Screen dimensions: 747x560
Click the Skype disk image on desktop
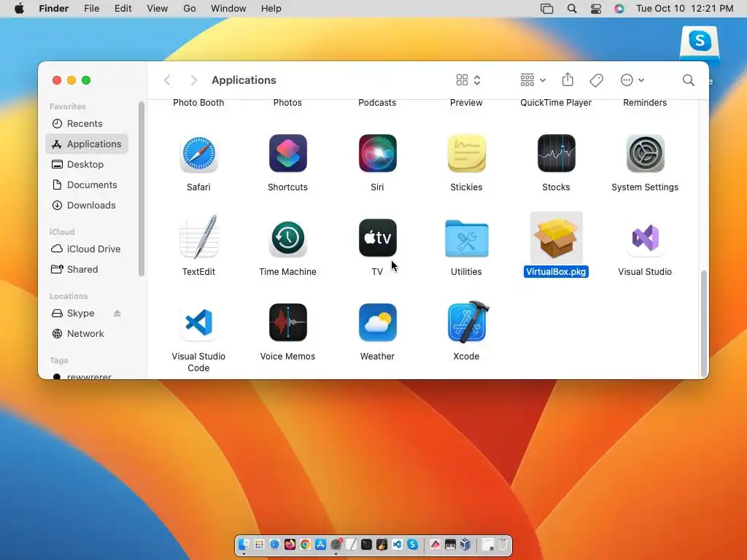700,44
